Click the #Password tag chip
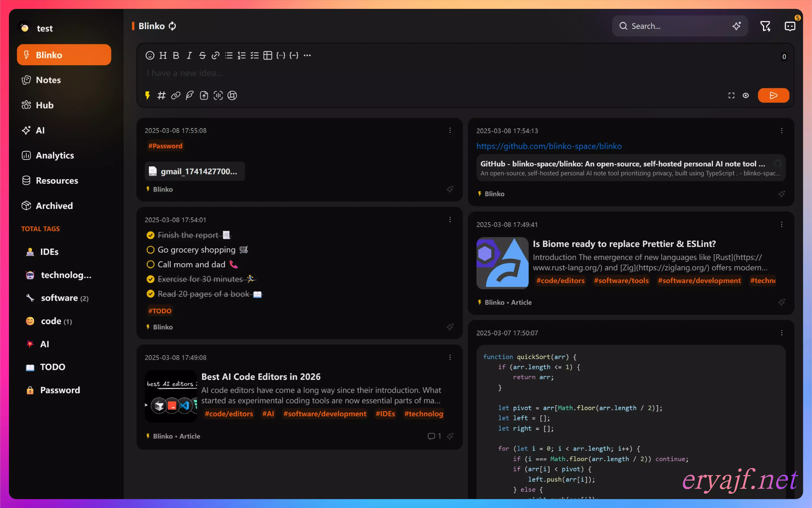 165,146
